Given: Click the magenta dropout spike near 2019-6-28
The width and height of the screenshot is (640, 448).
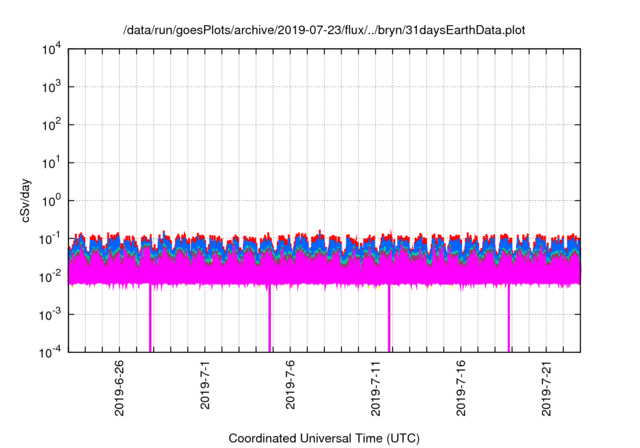Looking at the screenshot, I should [x=150, y=318].
